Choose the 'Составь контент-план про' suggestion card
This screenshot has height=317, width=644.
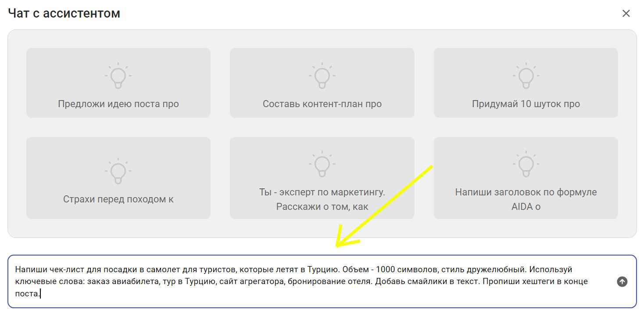[322, 83]
